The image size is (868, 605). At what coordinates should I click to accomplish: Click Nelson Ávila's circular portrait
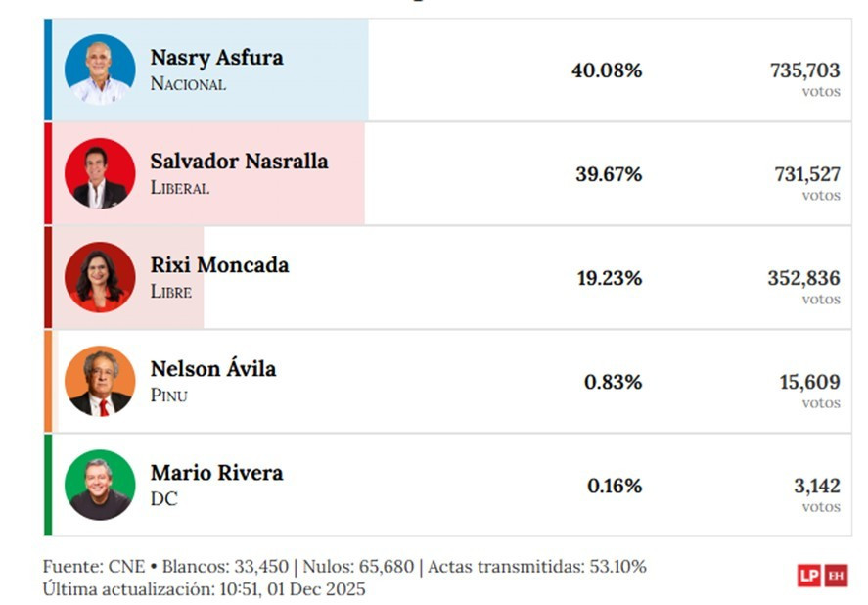click(x=100, y=381)
